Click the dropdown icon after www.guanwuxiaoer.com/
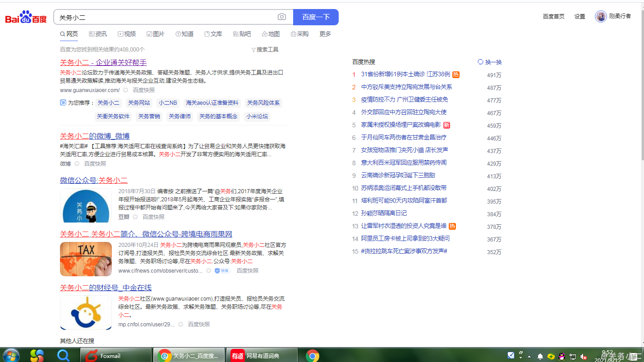The width and height of the screenshot is (644, 362). [125, 90]
